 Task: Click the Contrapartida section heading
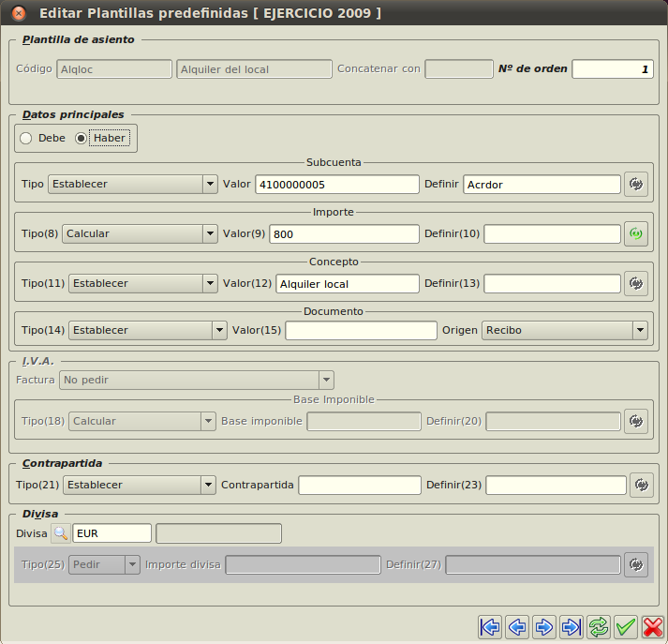62,463
